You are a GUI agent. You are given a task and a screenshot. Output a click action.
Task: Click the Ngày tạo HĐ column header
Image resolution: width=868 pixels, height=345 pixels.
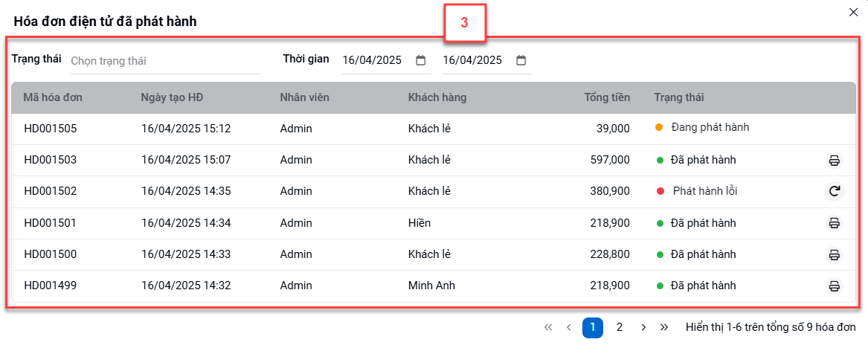click(172, 98)
